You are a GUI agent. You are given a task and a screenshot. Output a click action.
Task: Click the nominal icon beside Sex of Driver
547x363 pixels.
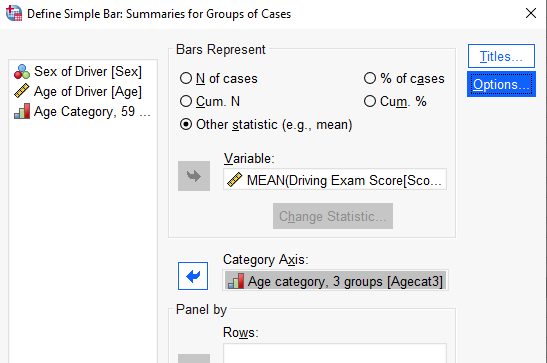pyautogui.click(x=22, y=71)
